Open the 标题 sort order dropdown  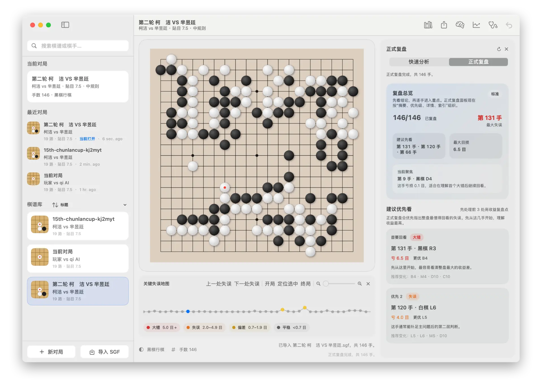pyautogui.click(x=60, y=205)
